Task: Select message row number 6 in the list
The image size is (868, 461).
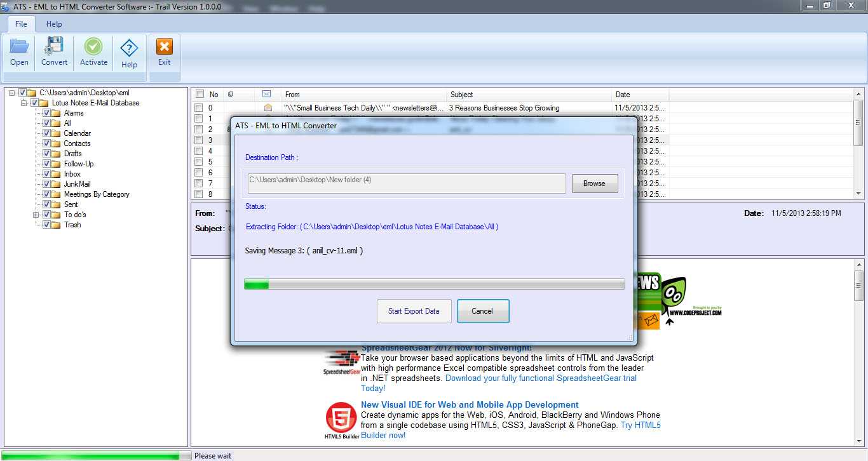Action: 210,173
